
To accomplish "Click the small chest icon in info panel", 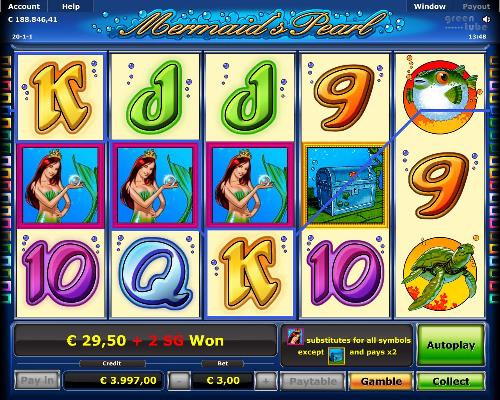I will coord(336,355).
